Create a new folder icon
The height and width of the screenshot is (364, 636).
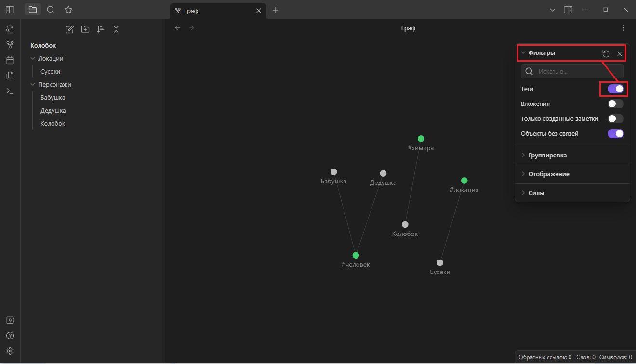(x=85, y=29)
